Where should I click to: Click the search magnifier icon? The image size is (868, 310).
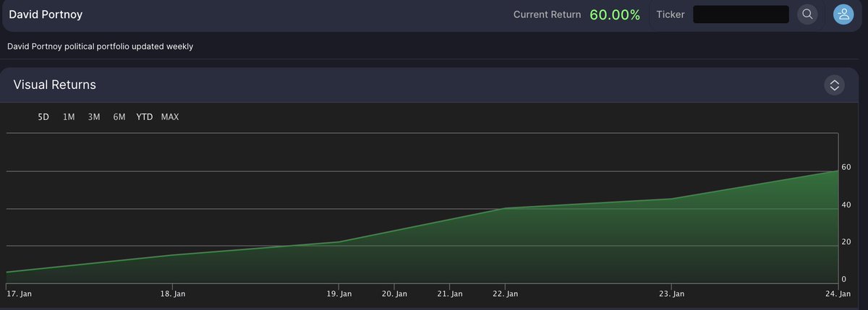pos(807,14)
